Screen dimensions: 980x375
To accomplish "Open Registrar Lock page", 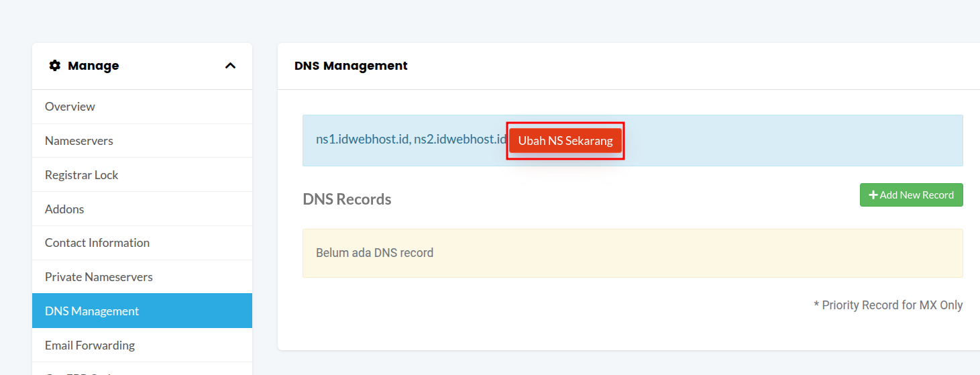I will click(142, 175).
